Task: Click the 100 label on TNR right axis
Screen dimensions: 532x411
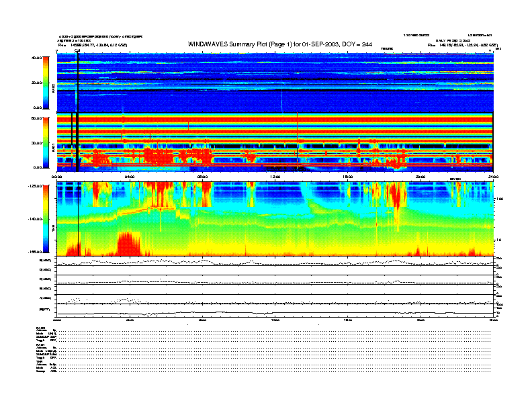Action: click(500, 199)
